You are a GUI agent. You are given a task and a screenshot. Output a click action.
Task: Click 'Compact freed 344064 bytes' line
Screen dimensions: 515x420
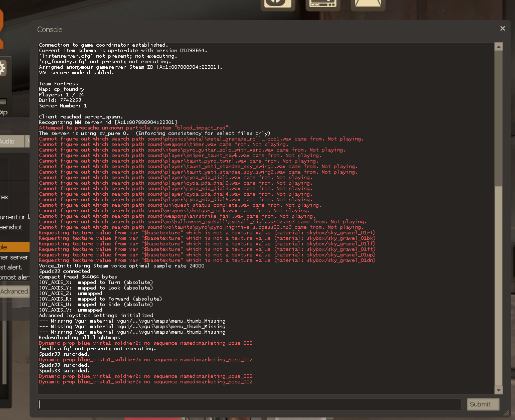click(x=78, y=276)
